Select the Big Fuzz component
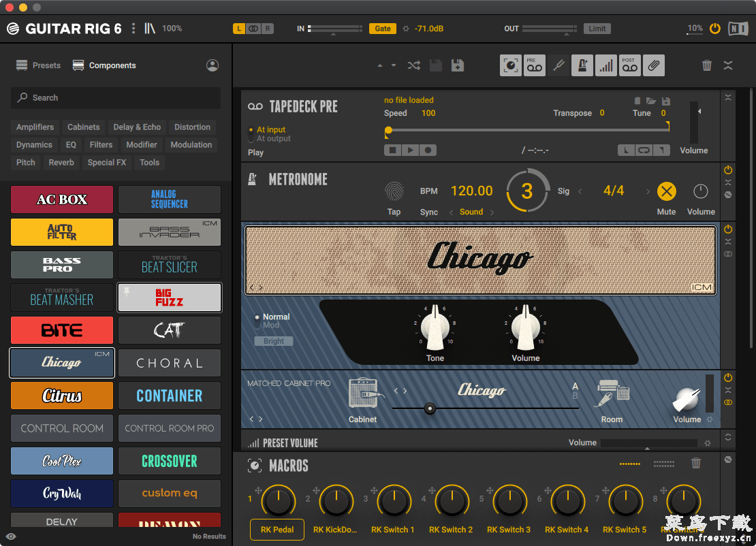This screenshot has width=756, height=546. click(170, 298)
